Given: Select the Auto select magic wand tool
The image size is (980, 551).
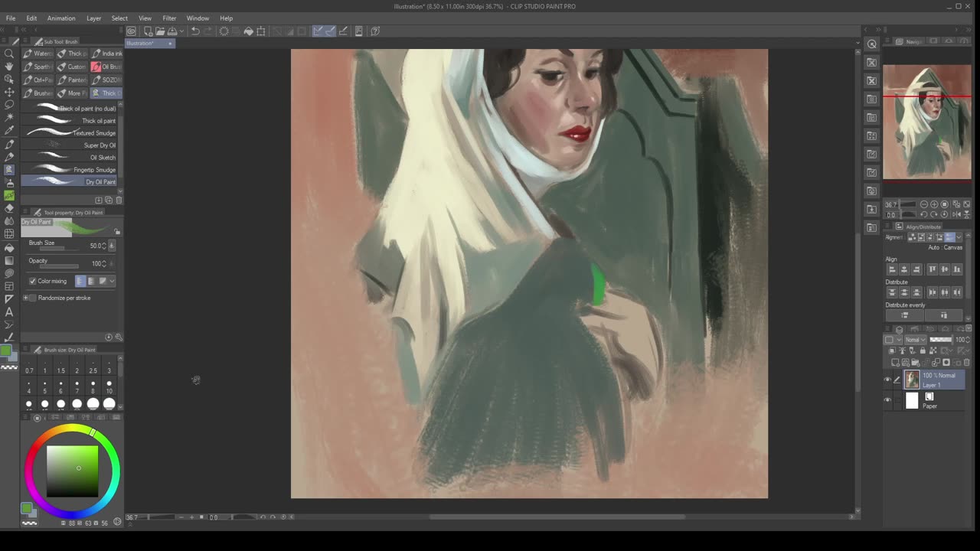Looking at the screenshot, I should pos(9,118).
